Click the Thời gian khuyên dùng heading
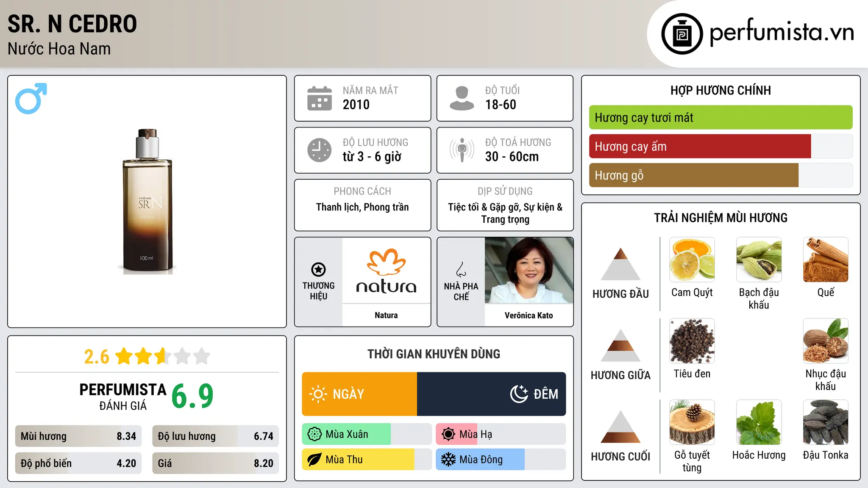The height and width of the screenshot is (488, 868). (434, 354)
